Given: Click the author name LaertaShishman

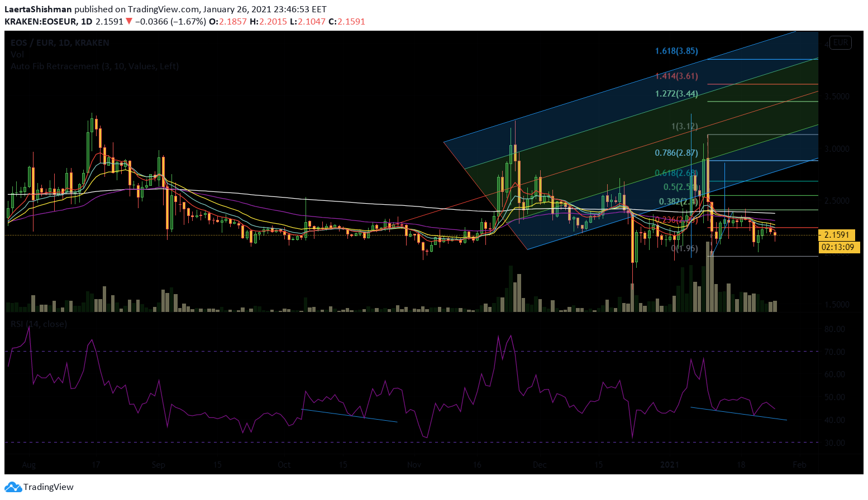Looking at the screenshot, I should [x=38, y=9].
